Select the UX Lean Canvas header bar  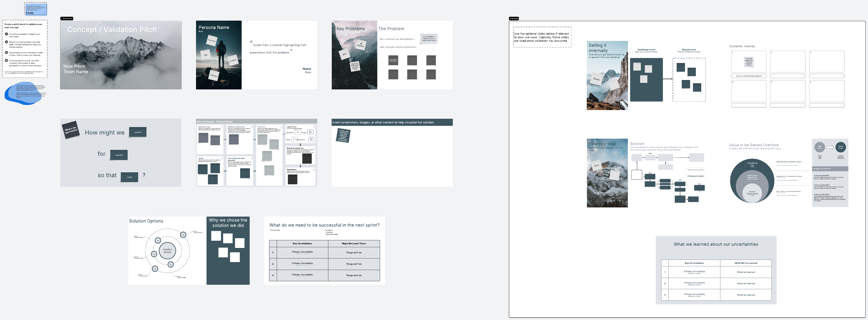pos(256,121)
